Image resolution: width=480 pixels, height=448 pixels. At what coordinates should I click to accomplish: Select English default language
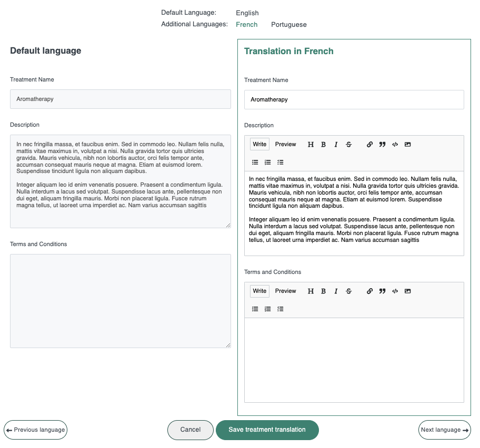[247, 13]
